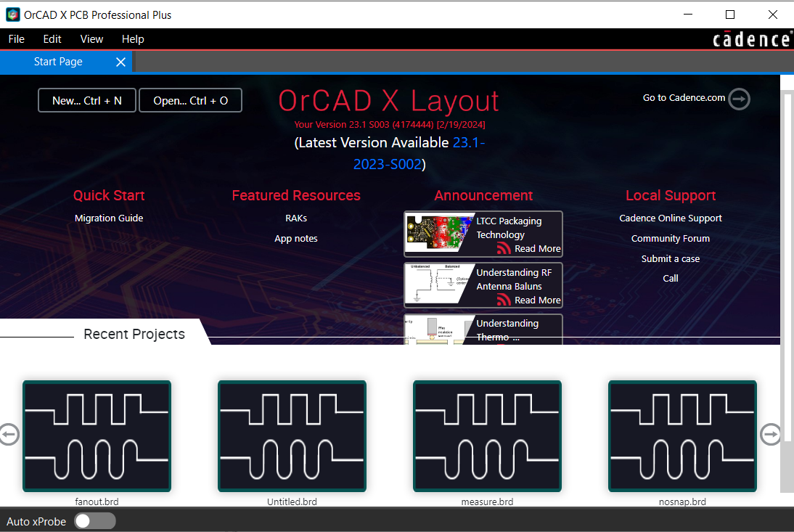Screen dimensions: 794x532
Task: Open the Community Forum link
Action: coord(671,238)
